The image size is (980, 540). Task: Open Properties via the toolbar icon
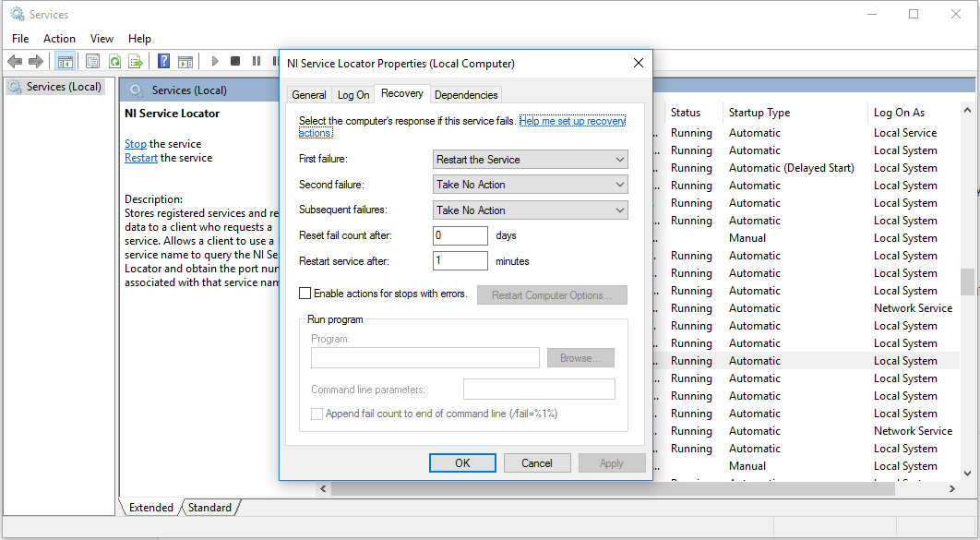92,61
